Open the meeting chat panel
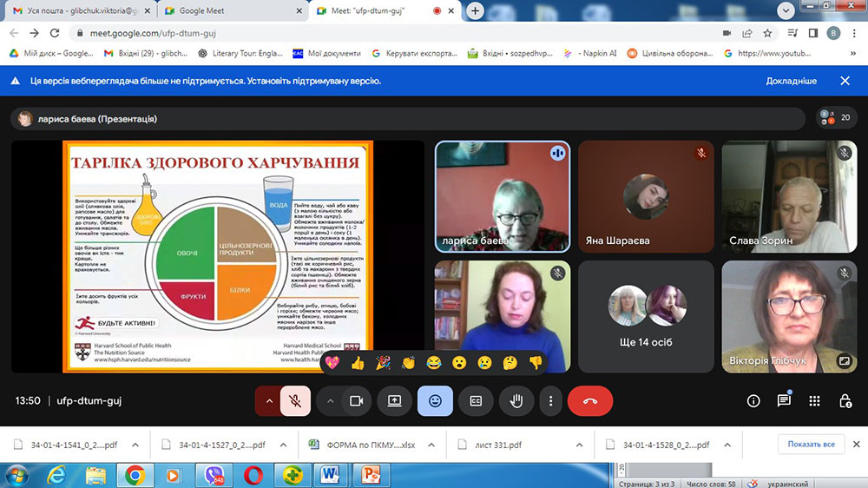This screenshot has height=488, width=868. click(x=784, y=401)
